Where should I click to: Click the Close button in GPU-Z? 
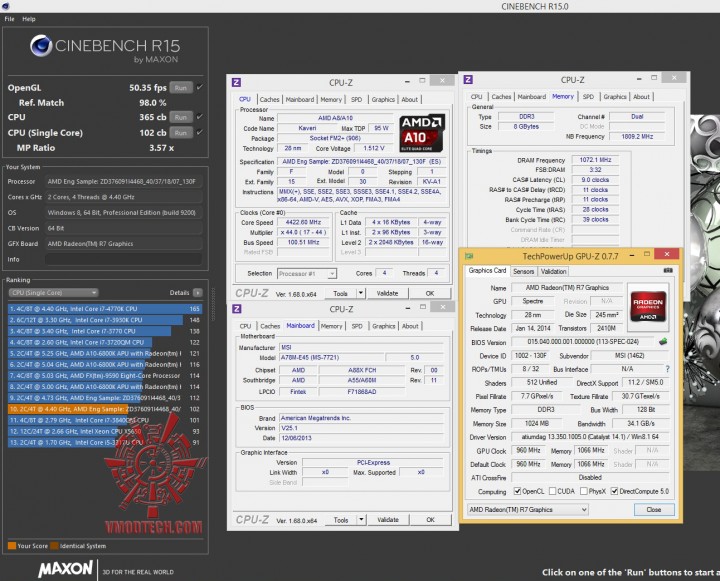click(x=654, y=509)
